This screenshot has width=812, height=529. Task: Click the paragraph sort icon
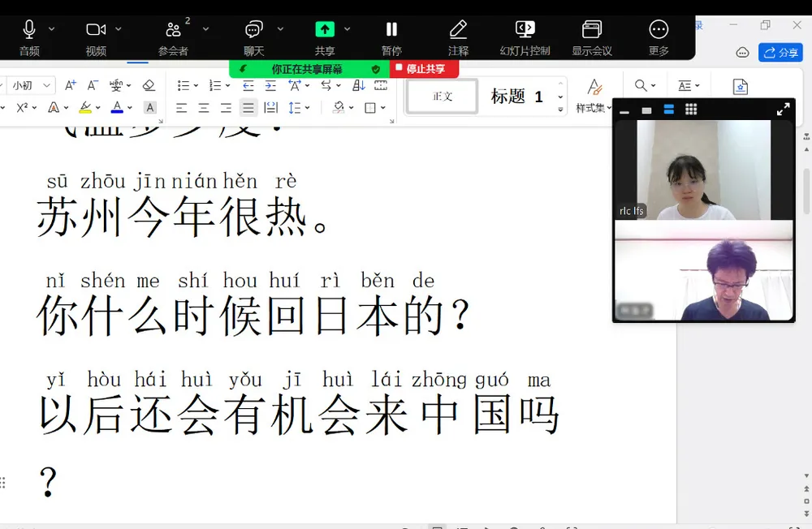click(357, 85)
